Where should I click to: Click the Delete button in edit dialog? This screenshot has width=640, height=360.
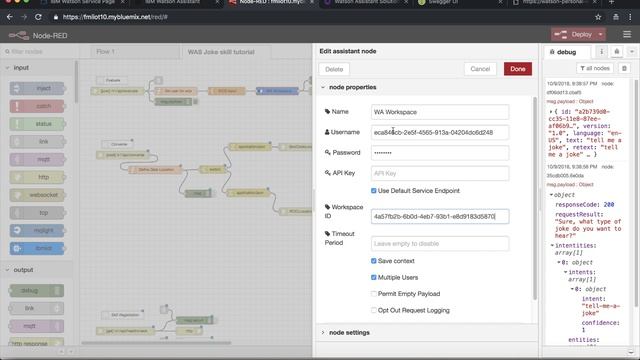[x=334, y=69]
